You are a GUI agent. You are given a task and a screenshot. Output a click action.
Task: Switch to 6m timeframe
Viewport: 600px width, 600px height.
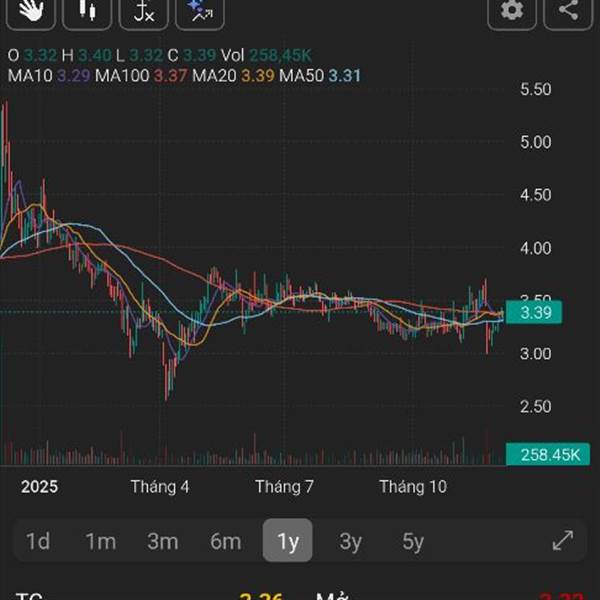225,541
